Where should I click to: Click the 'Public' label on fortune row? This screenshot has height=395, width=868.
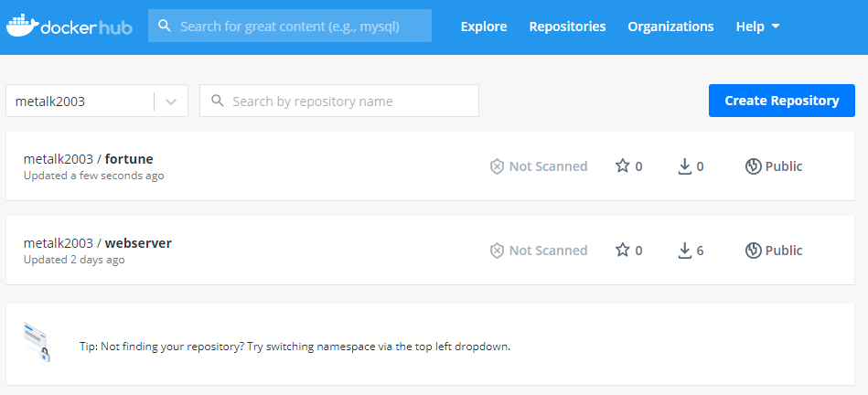pos(783,166)
